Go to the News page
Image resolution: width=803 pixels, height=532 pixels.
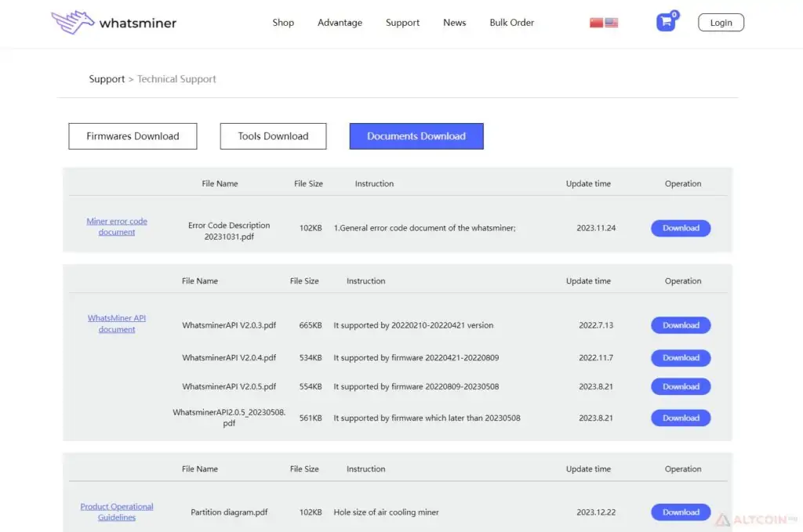(454, 23)
